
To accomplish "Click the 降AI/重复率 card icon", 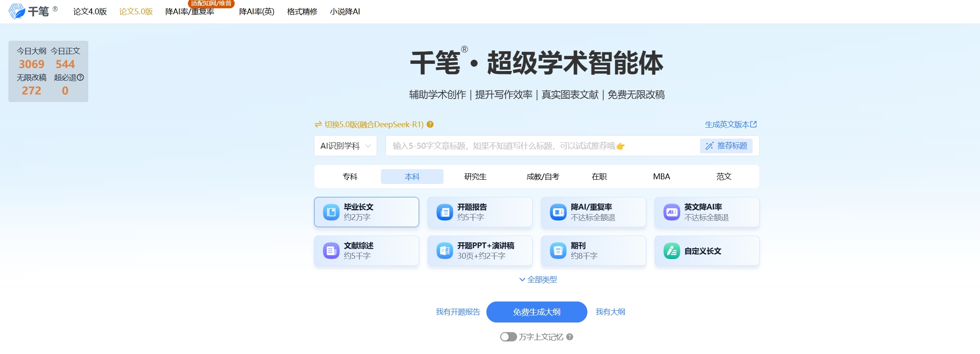I will pos(558,212).
